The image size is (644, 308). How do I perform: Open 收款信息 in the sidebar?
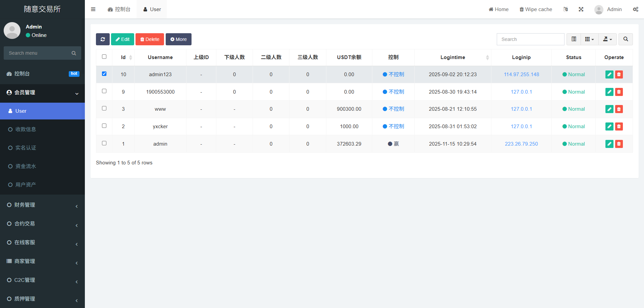click(x=26, y=130)
